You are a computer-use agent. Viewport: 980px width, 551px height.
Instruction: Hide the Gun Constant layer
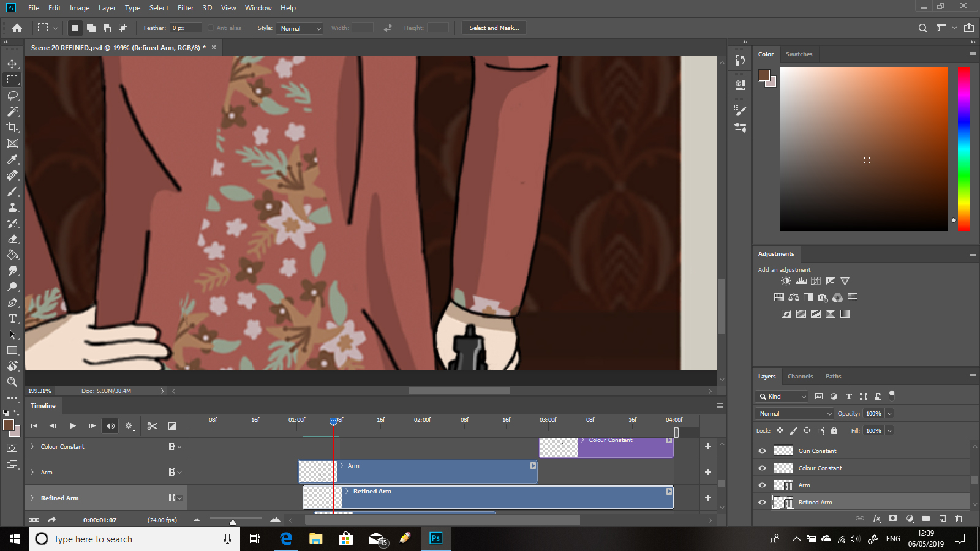762,451
